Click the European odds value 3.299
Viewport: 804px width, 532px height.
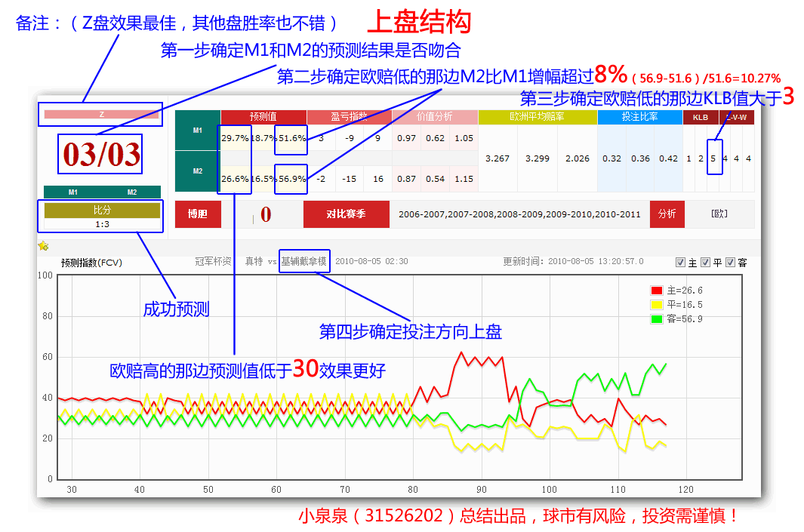(x=538, y=159)
